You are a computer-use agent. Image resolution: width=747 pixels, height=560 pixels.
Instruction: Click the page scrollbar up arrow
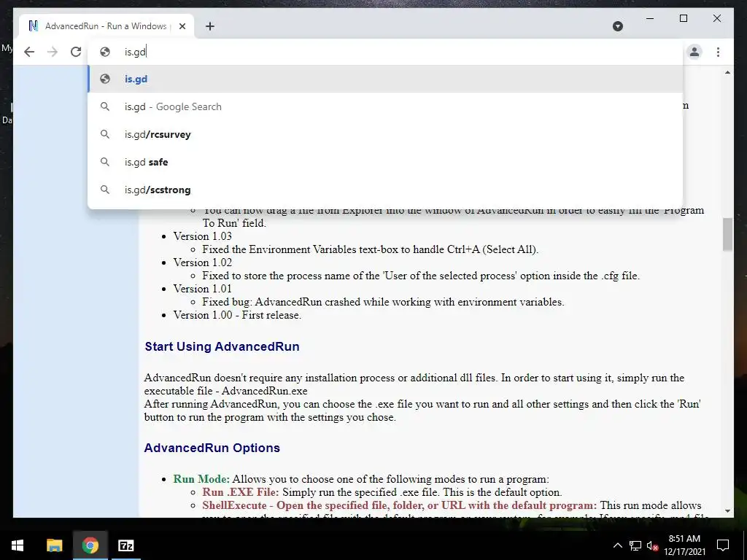coord(727,72)
